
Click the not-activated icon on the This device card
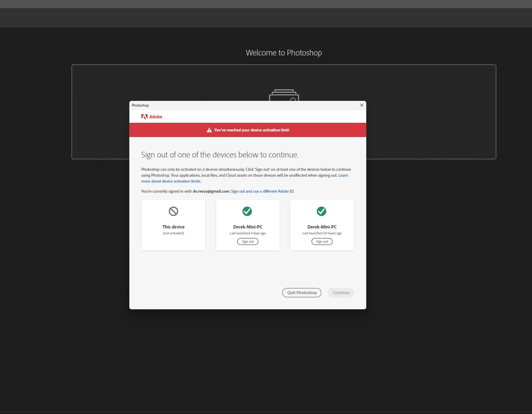[173, 211]
